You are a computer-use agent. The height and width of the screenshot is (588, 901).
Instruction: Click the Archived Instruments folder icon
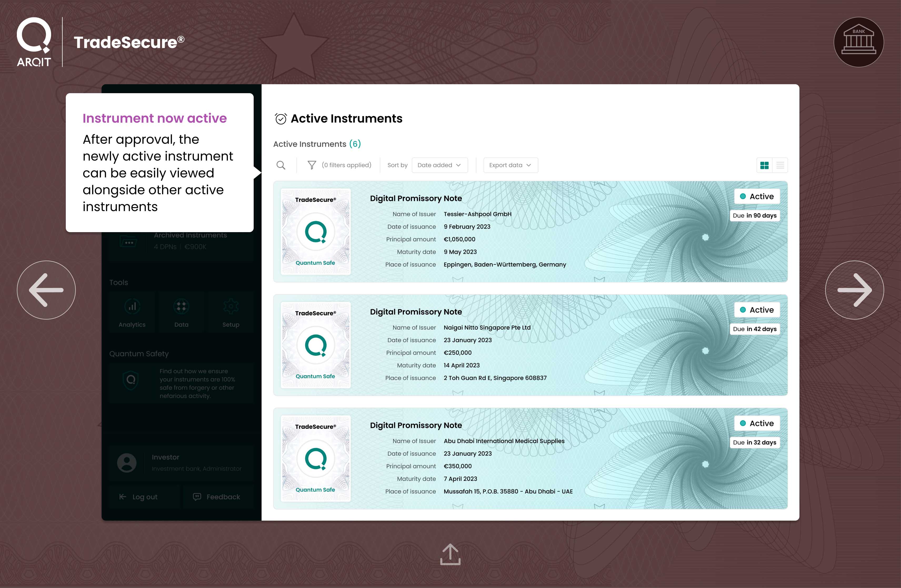point(128,242)
